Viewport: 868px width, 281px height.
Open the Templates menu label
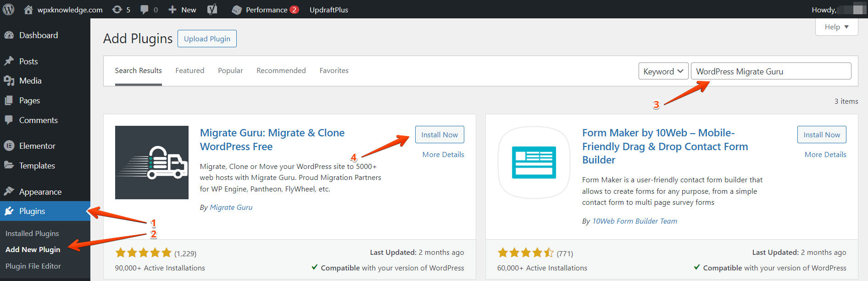click(37, 166)
